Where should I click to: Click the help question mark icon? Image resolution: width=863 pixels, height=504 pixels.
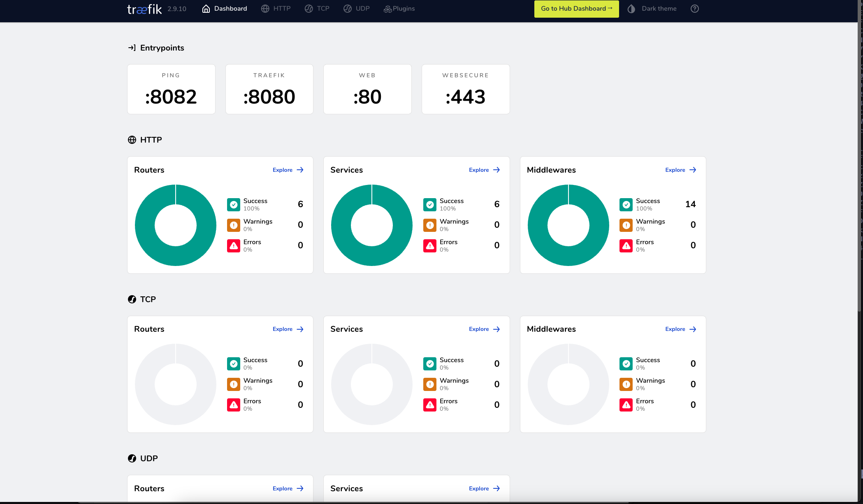694,9
